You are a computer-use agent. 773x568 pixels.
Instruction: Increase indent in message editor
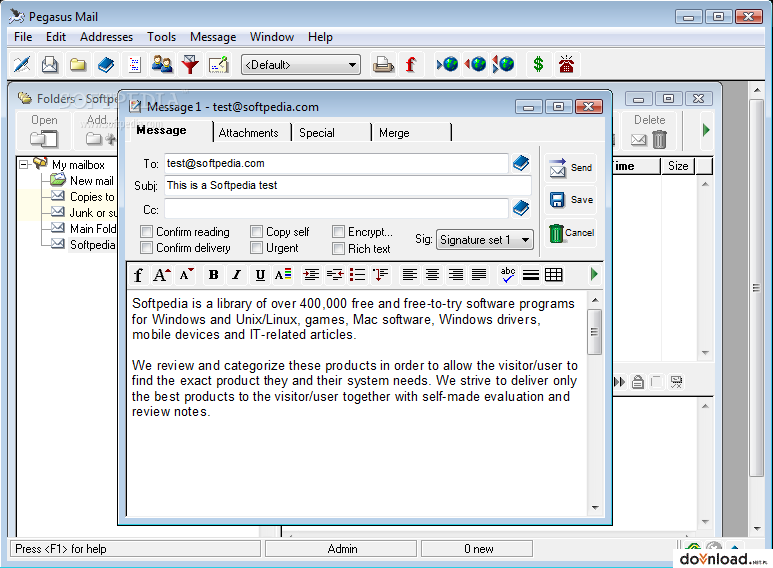click(311, 275)
